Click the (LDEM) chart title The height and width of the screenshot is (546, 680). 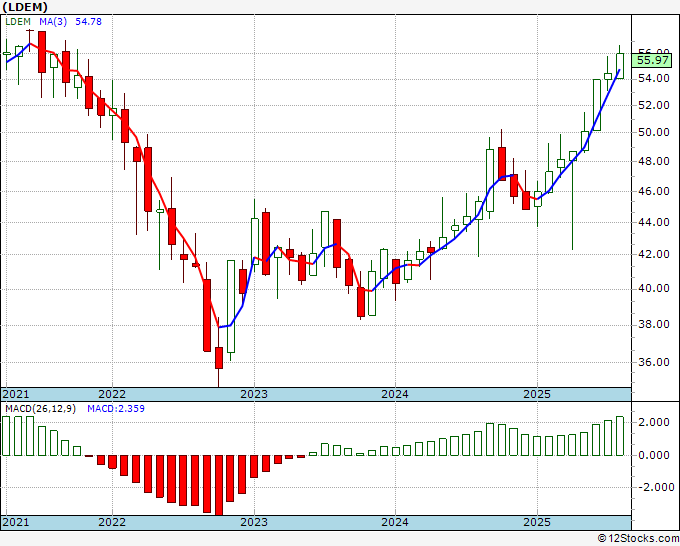[25, 7]
